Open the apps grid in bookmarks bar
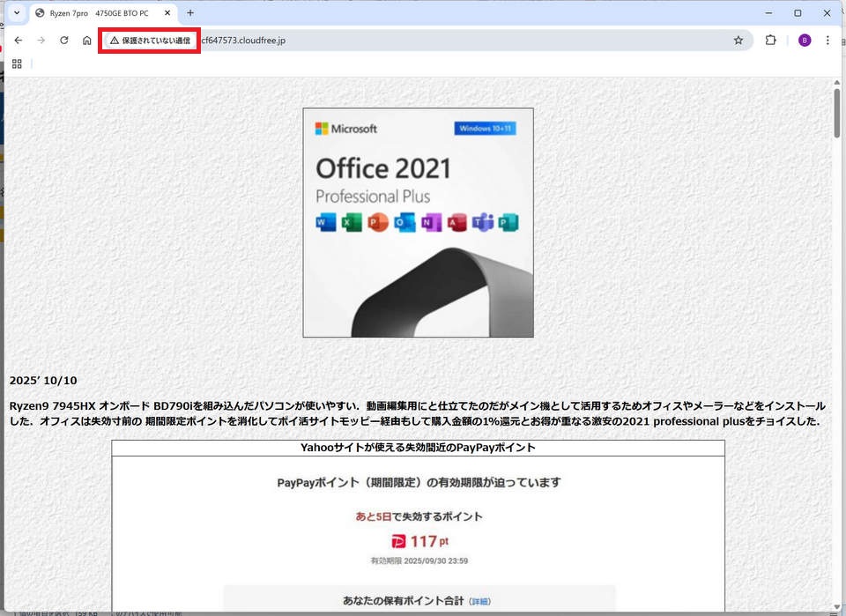 17,63
